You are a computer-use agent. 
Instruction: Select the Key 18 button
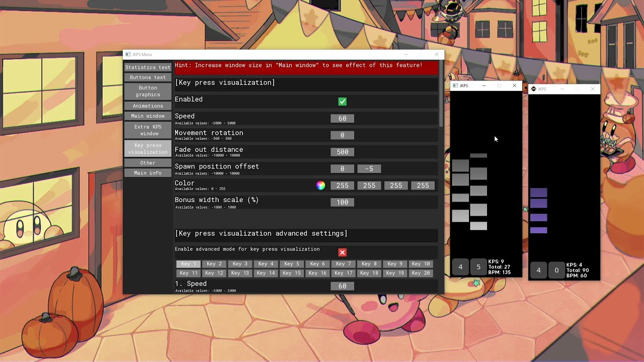(x=369, y=273)
